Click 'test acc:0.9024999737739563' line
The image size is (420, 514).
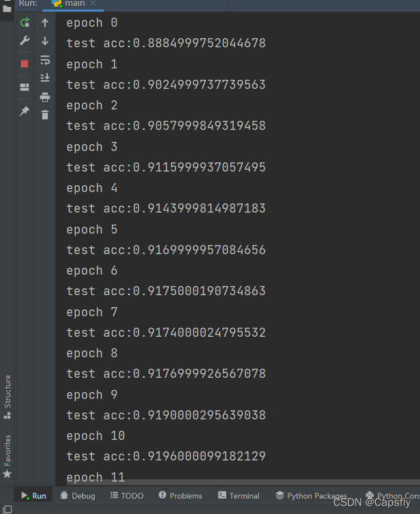[x=166, y=85]
